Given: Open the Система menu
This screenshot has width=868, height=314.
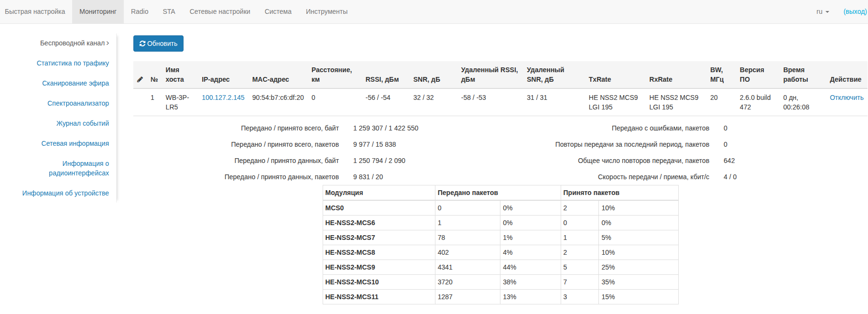Looking at the screenshot, I should (278, 11).
